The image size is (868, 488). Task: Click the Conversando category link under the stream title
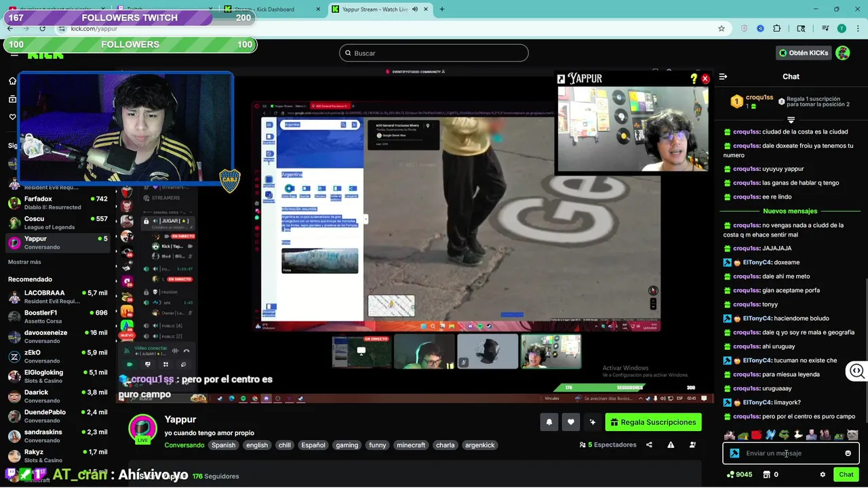point(184,445)
